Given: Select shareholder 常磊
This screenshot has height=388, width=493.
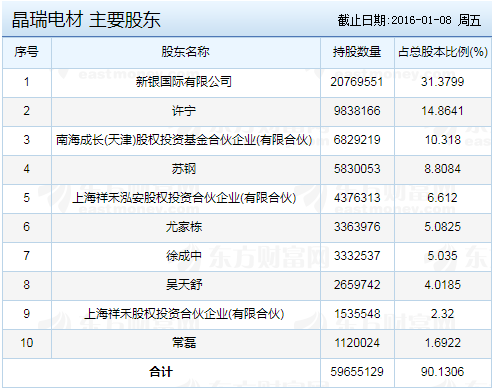Looking at the screenshot, I should [184, 343].
